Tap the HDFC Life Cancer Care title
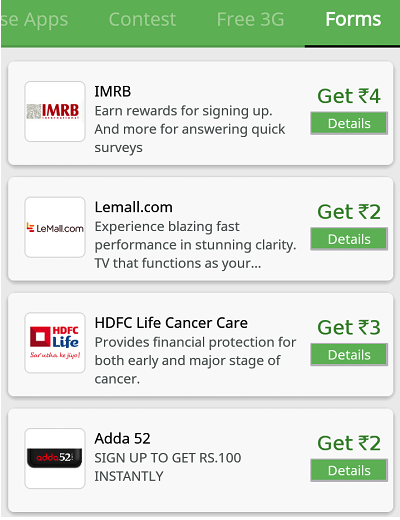The height and width of the screenshot is (520, 400). tap(171, 323)
